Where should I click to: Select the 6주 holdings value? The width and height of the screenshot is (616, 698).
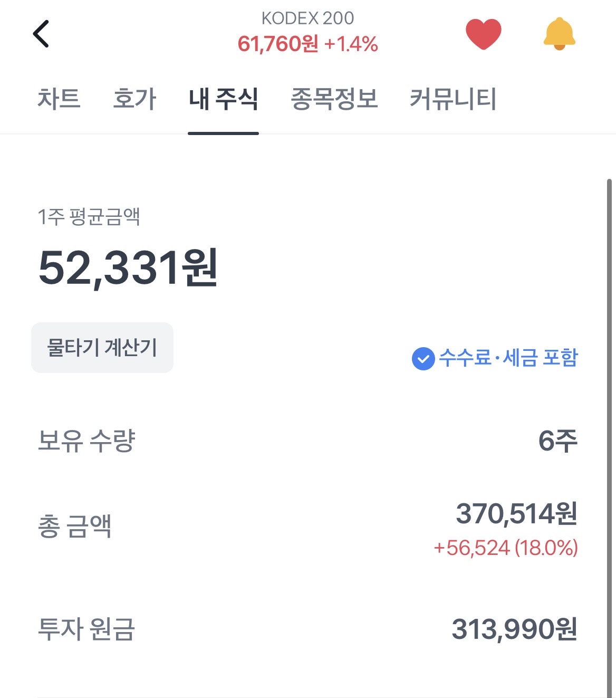557,441
